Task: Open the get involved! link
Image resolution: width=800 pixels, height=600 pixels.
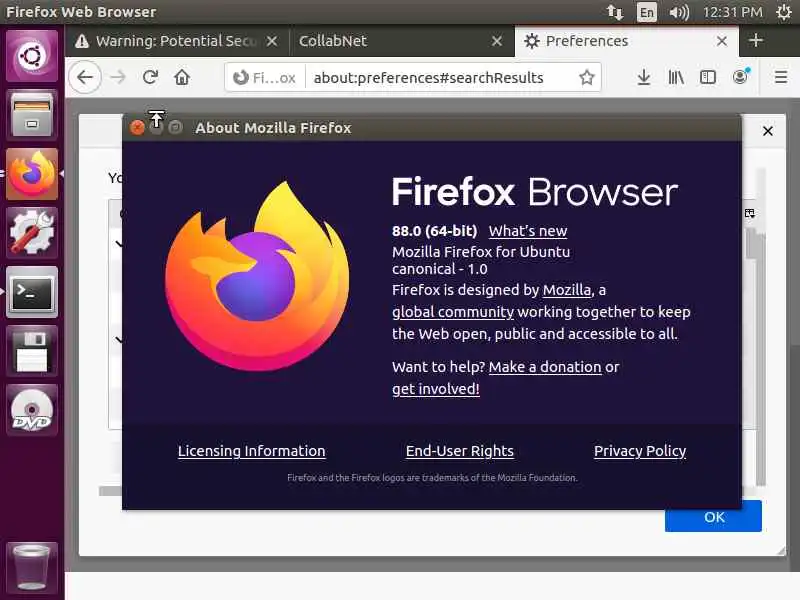Action: click(x=436, y=389)
